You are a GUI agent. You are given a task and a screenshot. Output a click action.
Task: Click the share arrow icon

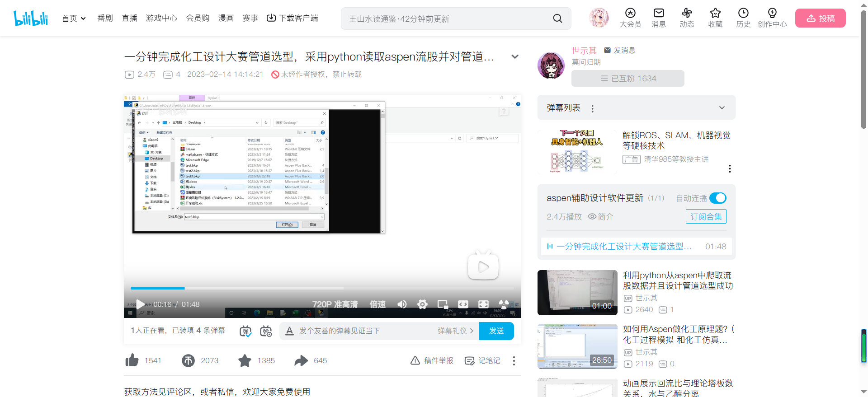[301, 360]
